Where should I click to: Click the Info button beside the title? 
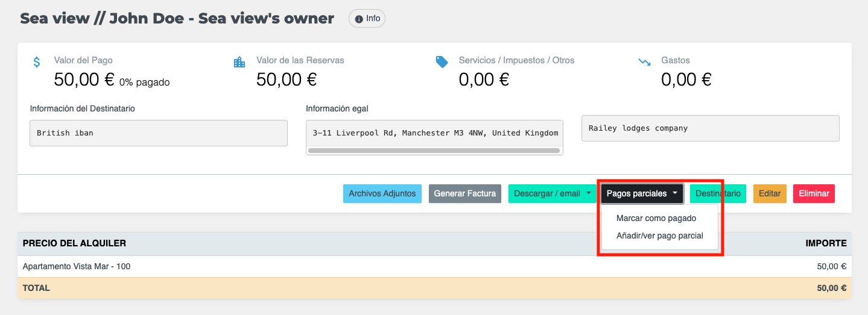(367, 19)
